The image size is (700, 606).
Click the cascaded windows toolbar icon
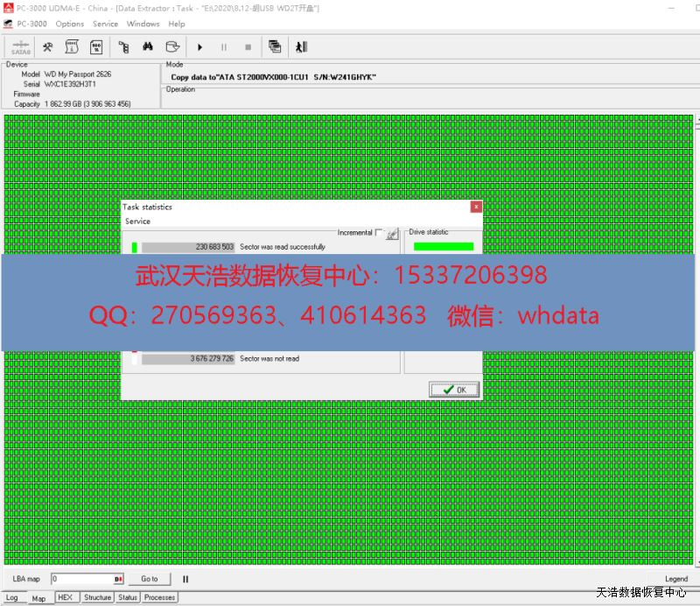[x=275, y=47]
